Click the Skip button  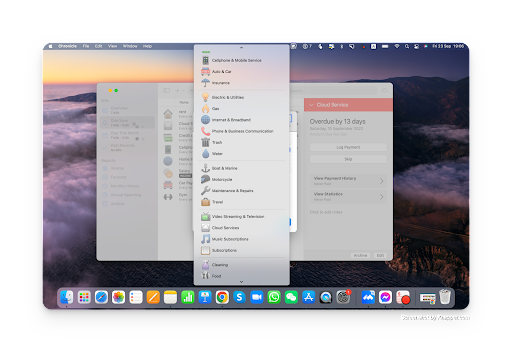(348, 159)
